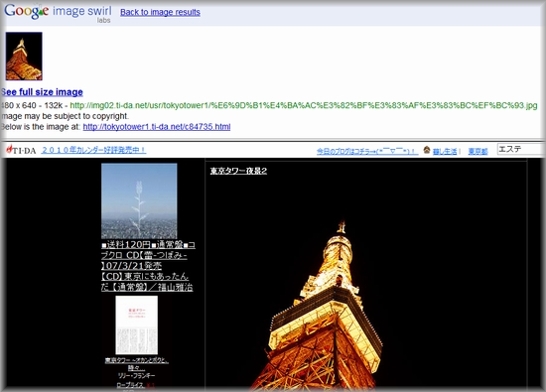
Task: Click the white book cover thumbnail
Action: [x=137, y=326]
